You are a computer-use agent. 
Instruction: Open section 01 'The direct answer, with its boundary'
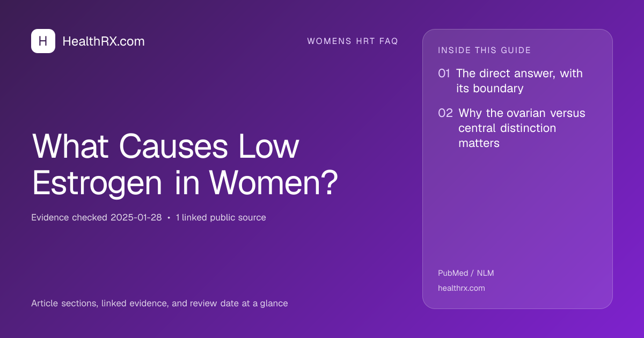tap(510, 81)
